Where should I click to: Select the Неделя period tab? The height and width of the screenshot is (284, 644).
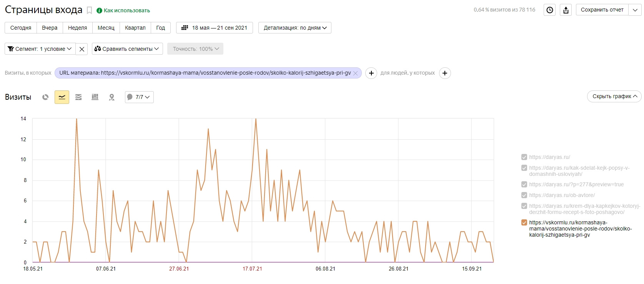[x=77, y=28]
